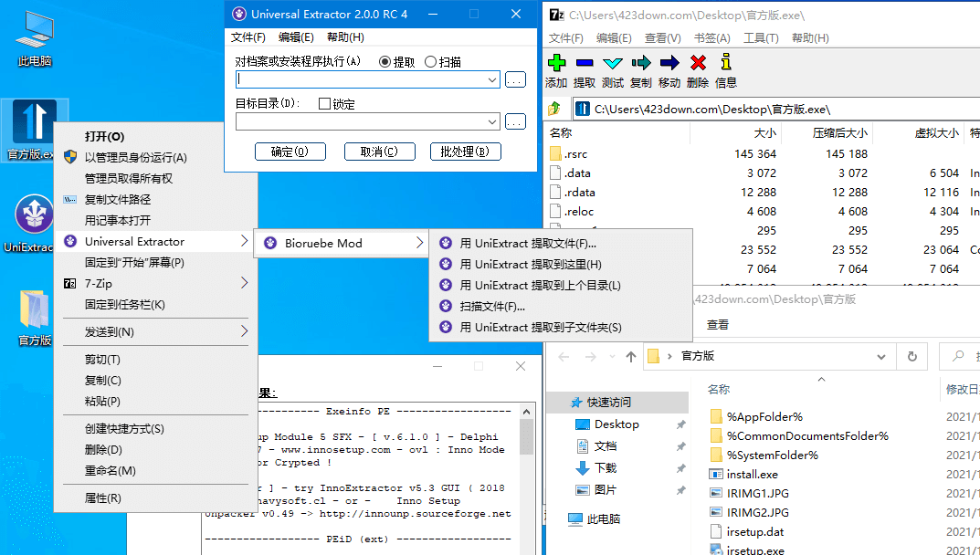The image size is (980, 555).
Task: Click the 批处理(B) button
Action: [x=466, y=152]
